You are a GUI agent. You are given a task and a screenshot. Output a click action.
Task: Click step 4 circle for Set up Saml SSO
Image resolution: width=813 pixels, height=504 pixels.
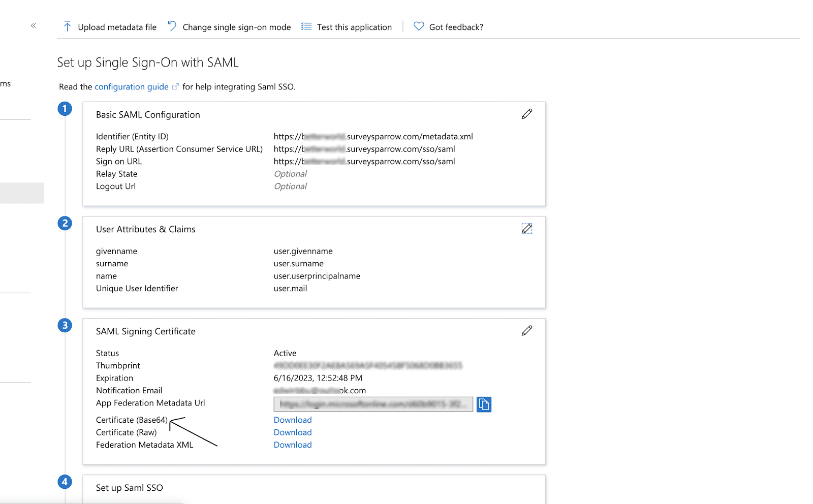65,482
